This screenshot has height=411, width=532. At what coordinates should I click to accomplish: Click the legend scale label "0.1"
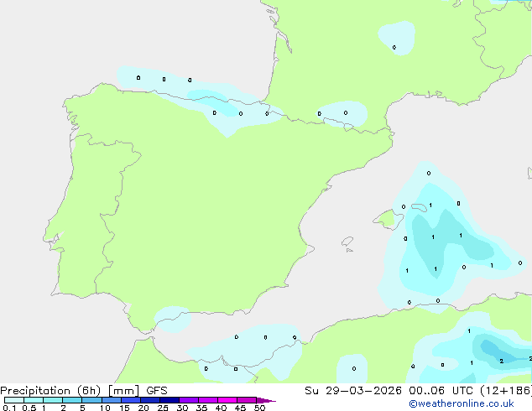click(9, 408)
